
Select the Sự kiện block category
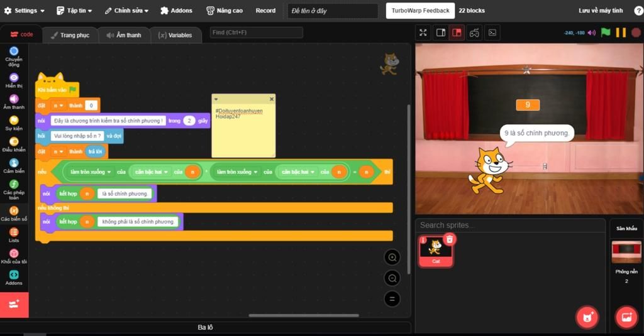(14, 124)
